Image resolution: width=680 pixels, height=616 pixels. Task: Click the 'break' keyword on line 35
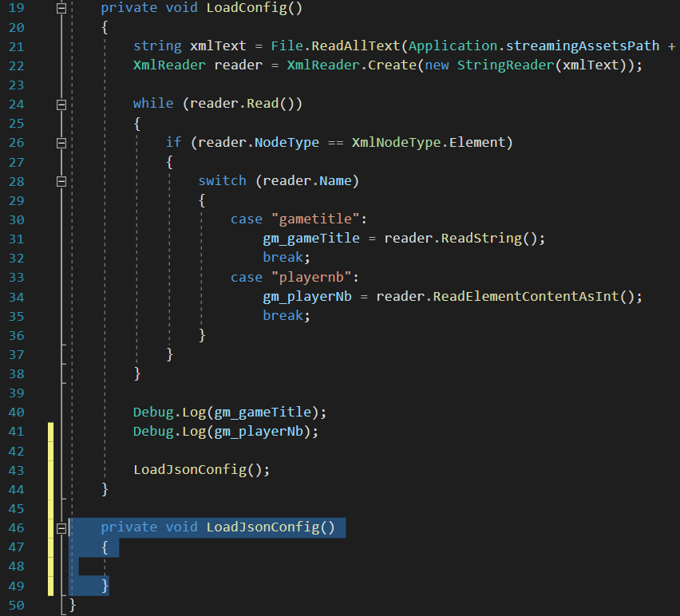click(x=283, y=315)
